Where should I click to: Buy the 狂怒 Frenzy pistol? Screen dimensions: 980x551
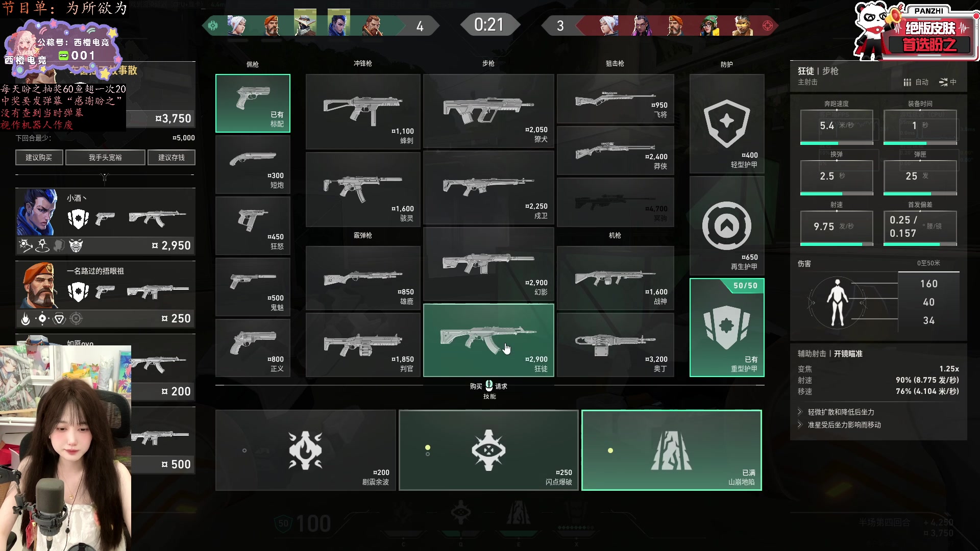pos(253,226)
